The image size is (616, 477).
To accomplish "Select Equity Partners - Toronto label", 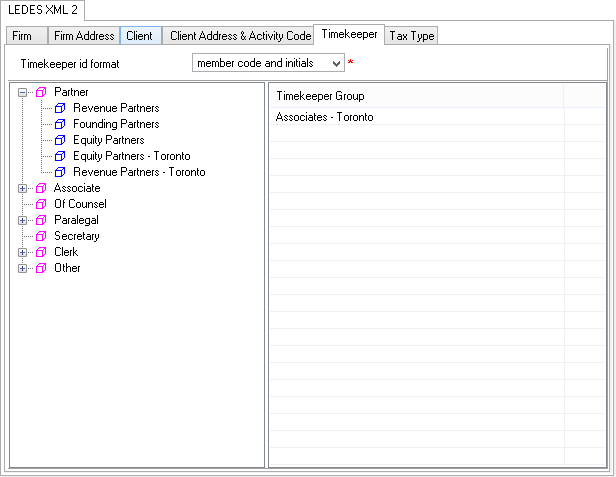I will [x=132, y=156].
